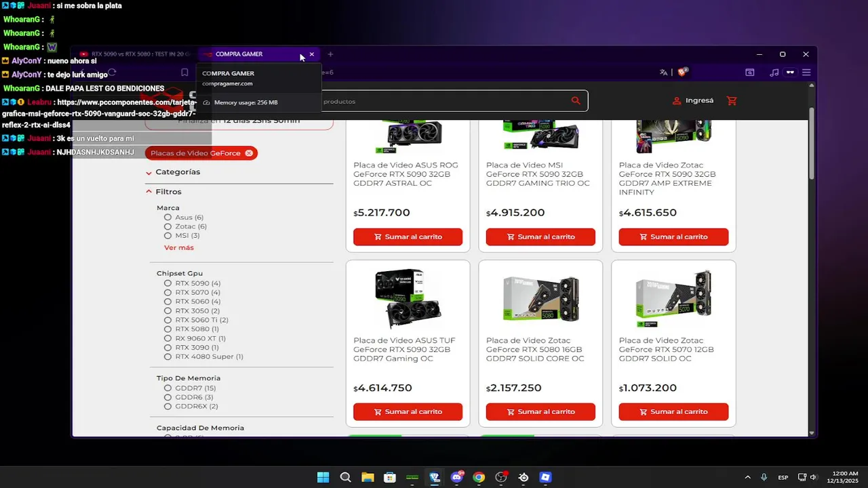Open the Windows Start menu

[x=323, y=477]
